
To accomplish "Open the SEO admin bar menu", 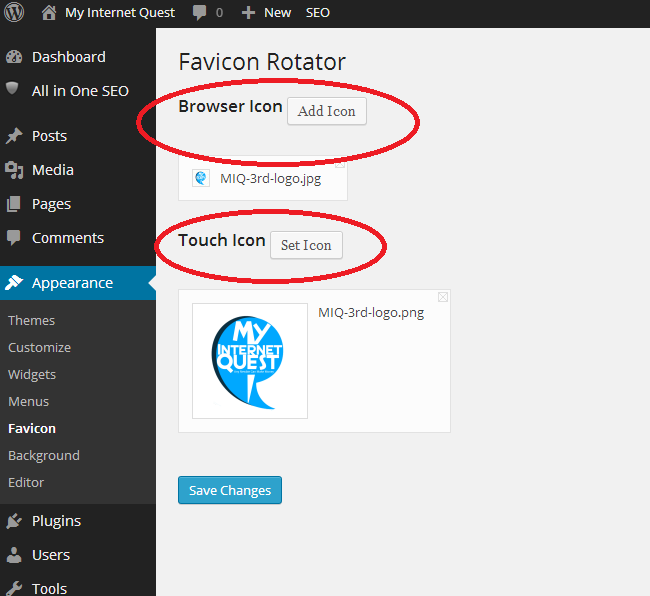I will click(318, 13).
